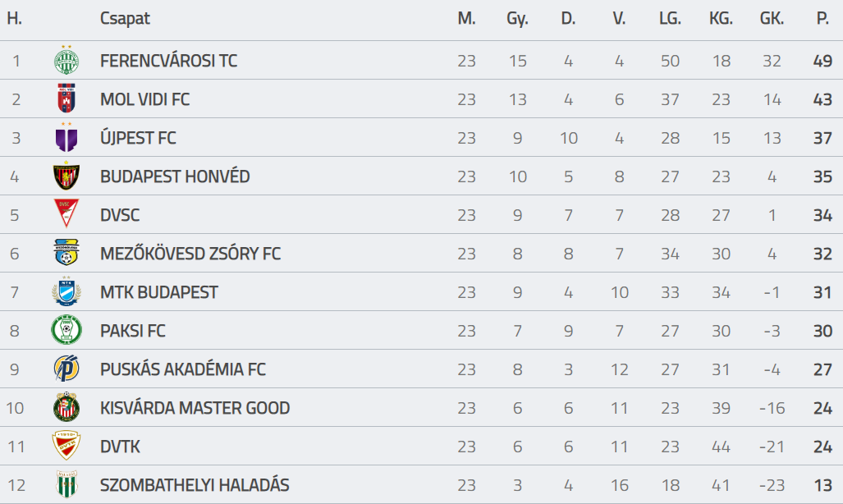Click the Szombathelyi Haladás striped crest
843x504 pixels.
click(66, 484)
